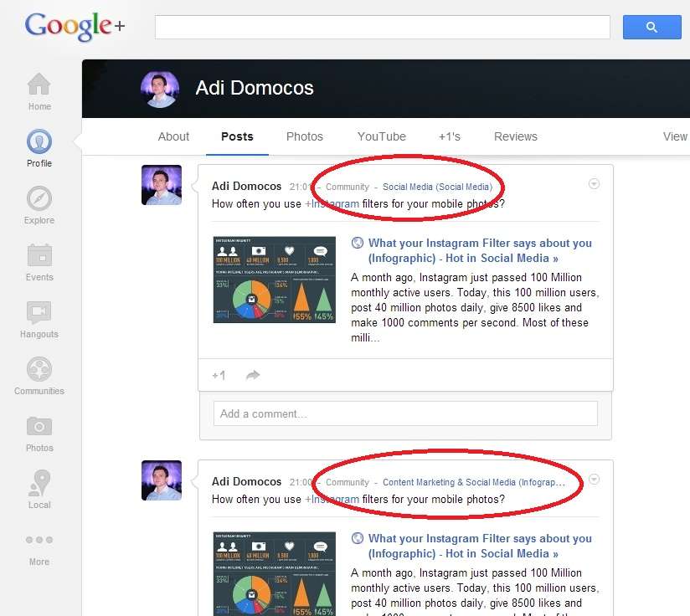Click Adi Domocos name in first post
Viewport: 690px width, 616px height.
click(x=246, y=187)
